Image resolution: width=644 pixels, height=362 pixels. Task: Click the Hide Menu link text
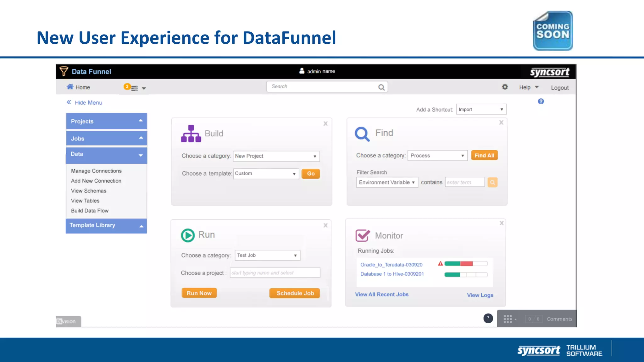click(x=88, y=102)
